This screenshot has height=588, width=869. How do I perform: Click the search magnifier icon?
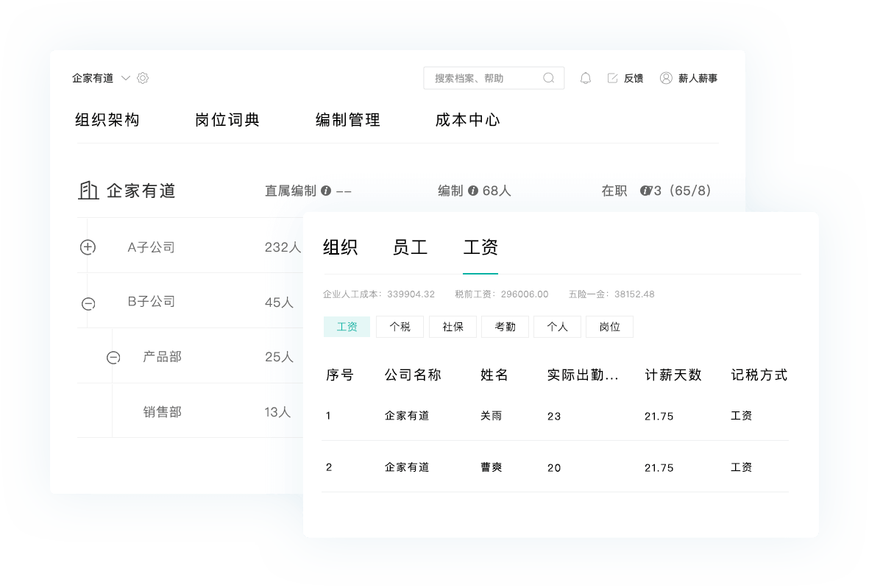[549, 77]
